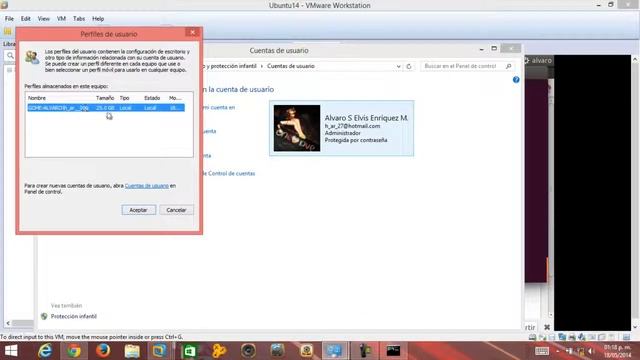Click the touch keyboard icon in the tray

point(542,351)
